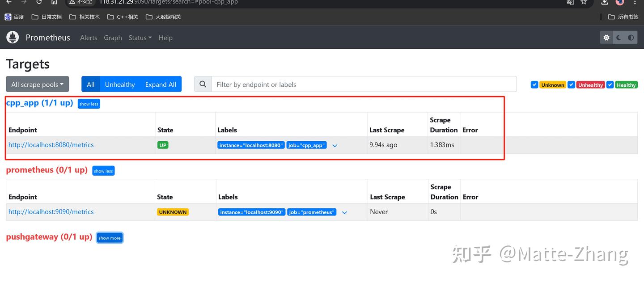Expand labels chevron for cpp_app target

click(x=335, y=145)
